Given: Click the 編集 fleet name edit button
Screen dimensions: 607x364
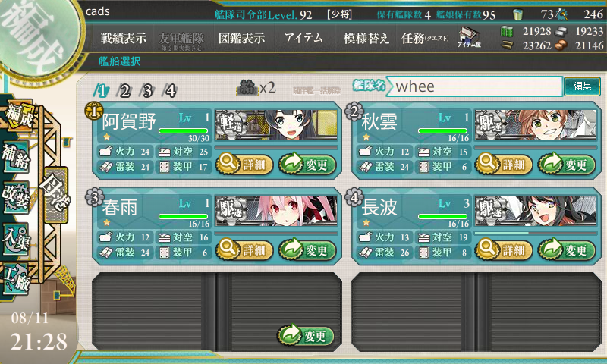Looking at the screenshot, I should coord(582,86).
